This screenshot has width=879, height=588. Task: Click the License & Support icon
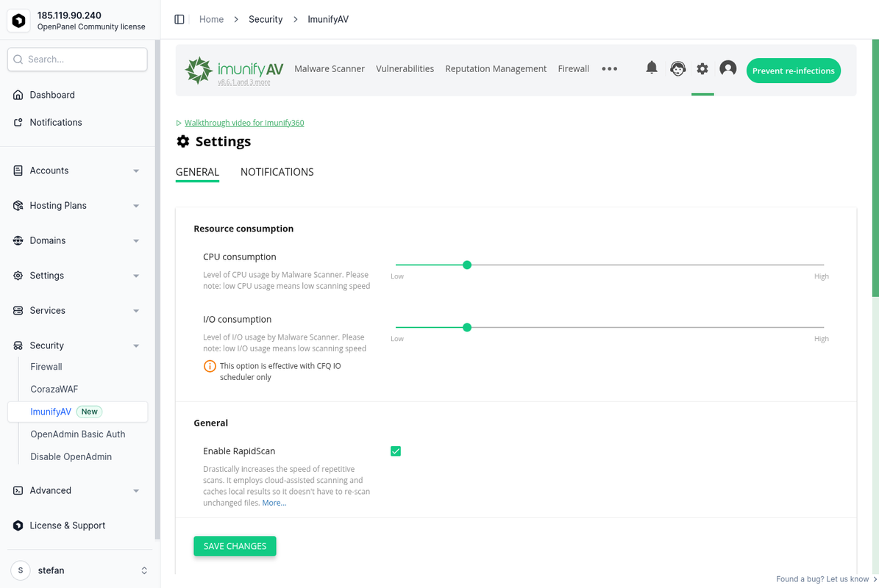point(18,526)
